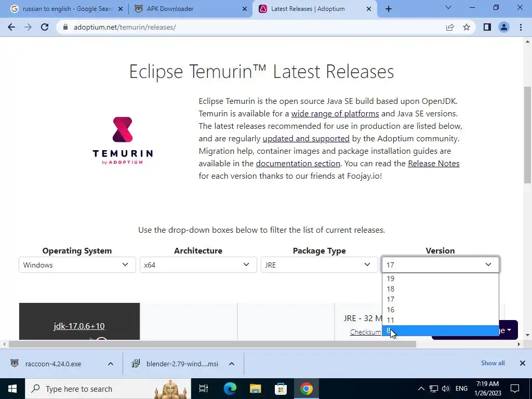This screenshot has height=399, width=532.
Task: Open the taskbar clock and date
Action: coord(487,389)
